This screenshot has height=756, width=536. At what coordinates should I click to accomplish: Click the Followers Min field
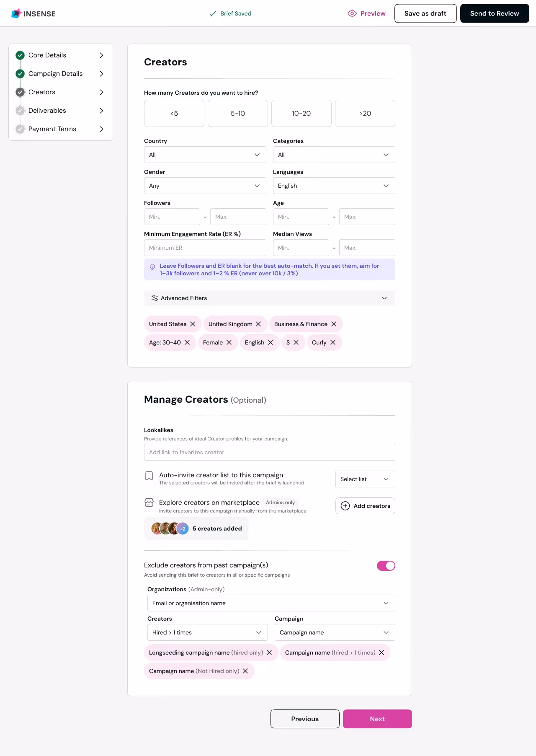pos(172,217)
